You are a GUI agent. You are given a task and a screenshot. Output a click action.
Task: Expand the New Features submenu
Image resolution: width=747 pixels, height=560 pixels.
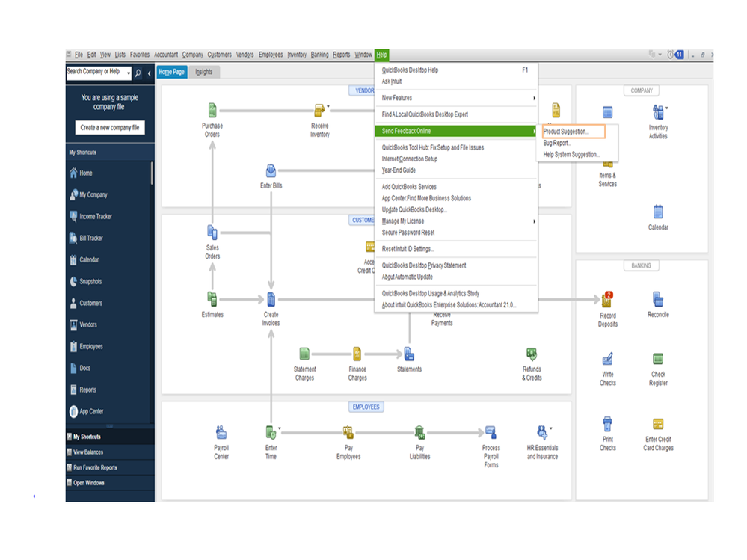[x=534, y=98]
